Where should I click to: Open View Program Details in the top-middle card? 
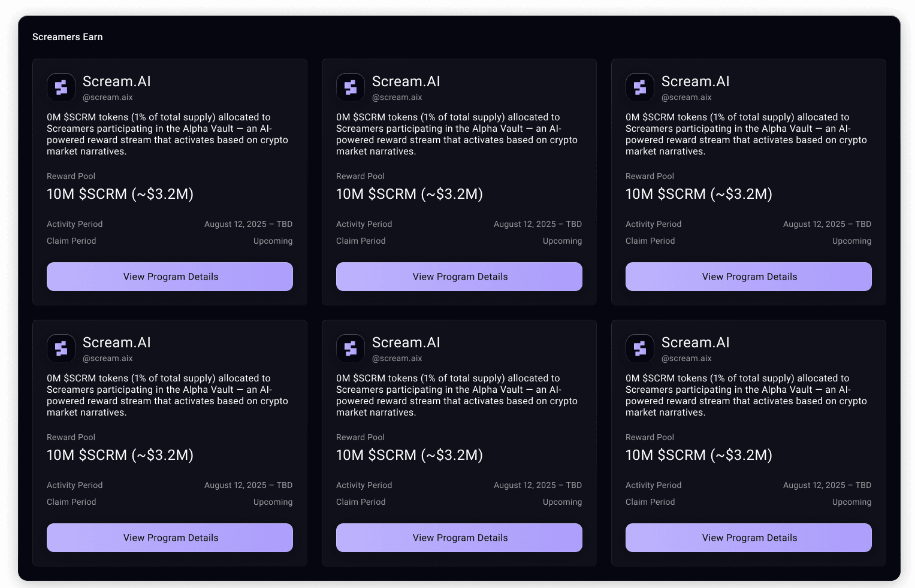coord(459,277)
